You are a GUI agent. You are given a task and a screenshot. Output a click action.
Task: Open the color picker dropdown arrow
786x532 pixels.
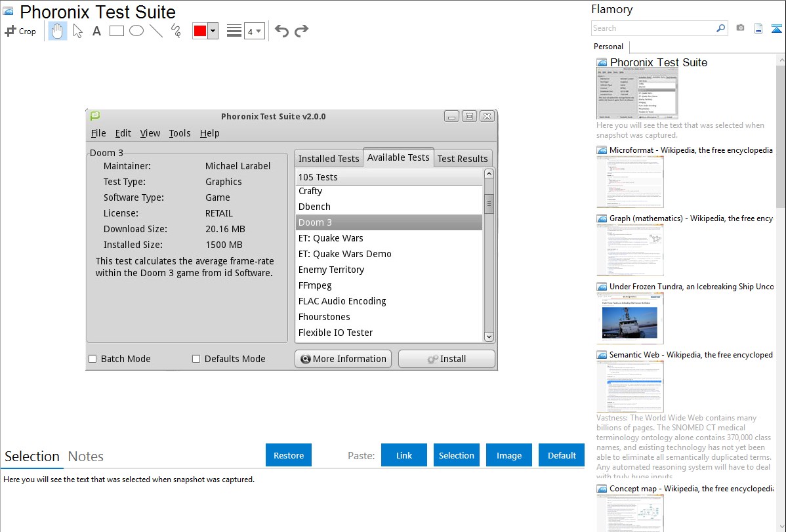[x=213, y=31]
